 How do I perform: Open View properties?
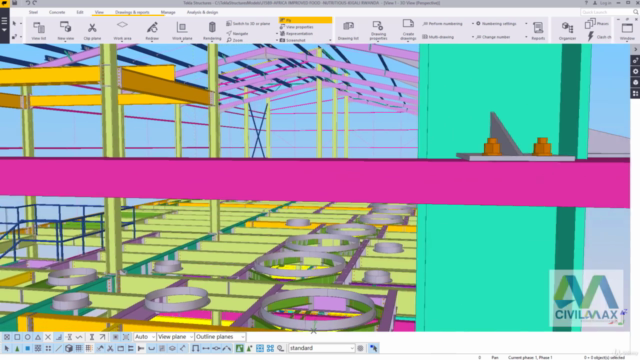coord(296,27)
